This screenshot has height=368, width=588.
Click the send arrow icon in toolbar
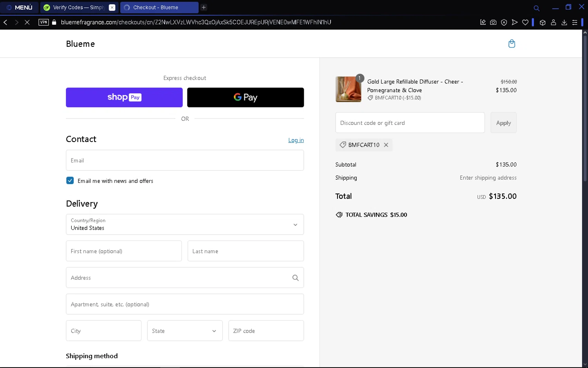click(x=515, y=22)
